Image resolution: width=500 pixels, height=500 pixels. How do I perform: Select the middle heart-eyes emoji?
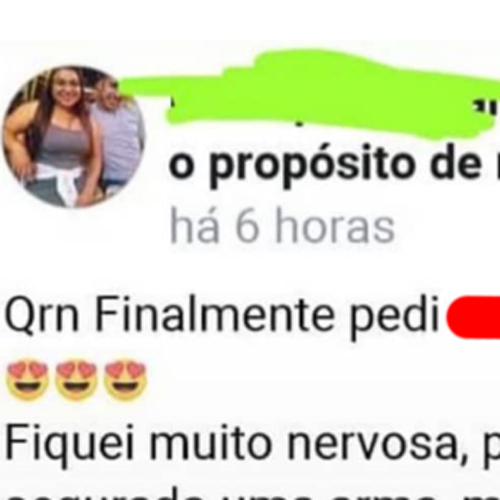click(x=76, y=379)
